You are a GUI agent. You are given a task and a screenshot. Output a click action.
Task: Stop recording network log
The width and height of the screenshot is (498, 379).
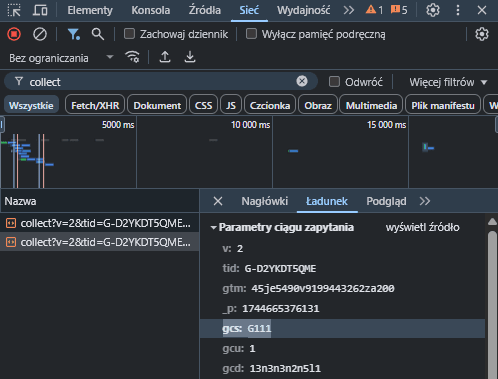click(x=14, y=34)
